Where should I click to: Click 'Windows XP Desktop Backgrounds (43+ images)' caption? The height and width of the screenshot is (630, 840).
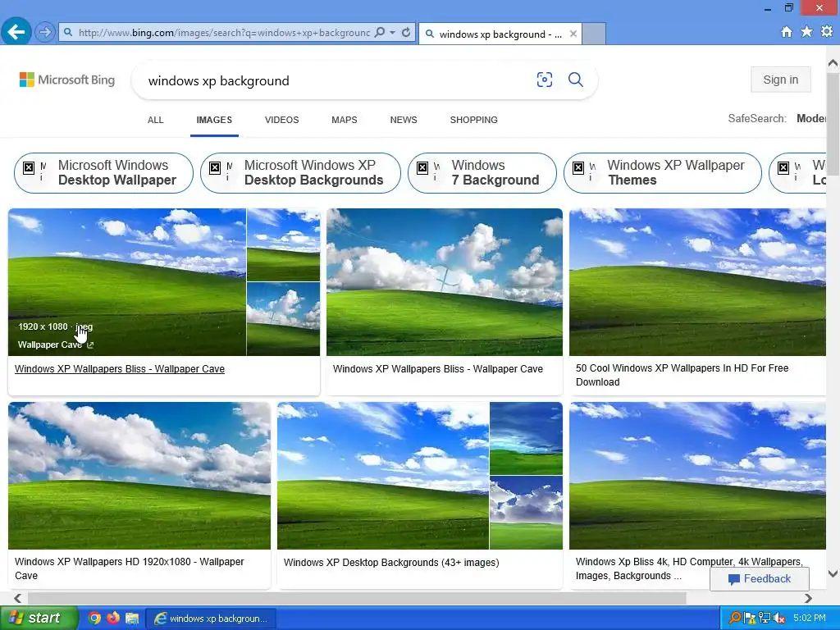[391, 563]
